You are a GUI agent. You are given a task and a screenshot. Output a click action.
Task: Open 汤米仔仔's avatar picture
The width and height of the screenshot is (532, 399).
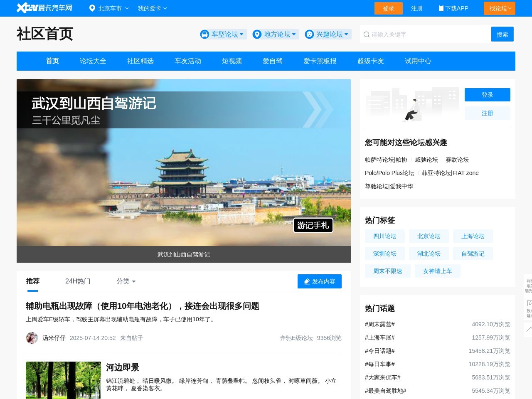click(32, 338)
